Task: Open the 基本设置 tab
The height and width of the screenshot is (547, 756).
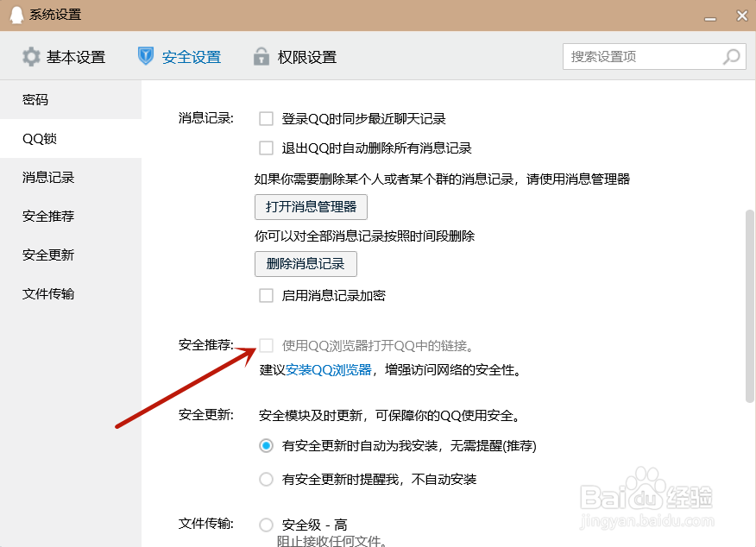Action: click(64, 57)
